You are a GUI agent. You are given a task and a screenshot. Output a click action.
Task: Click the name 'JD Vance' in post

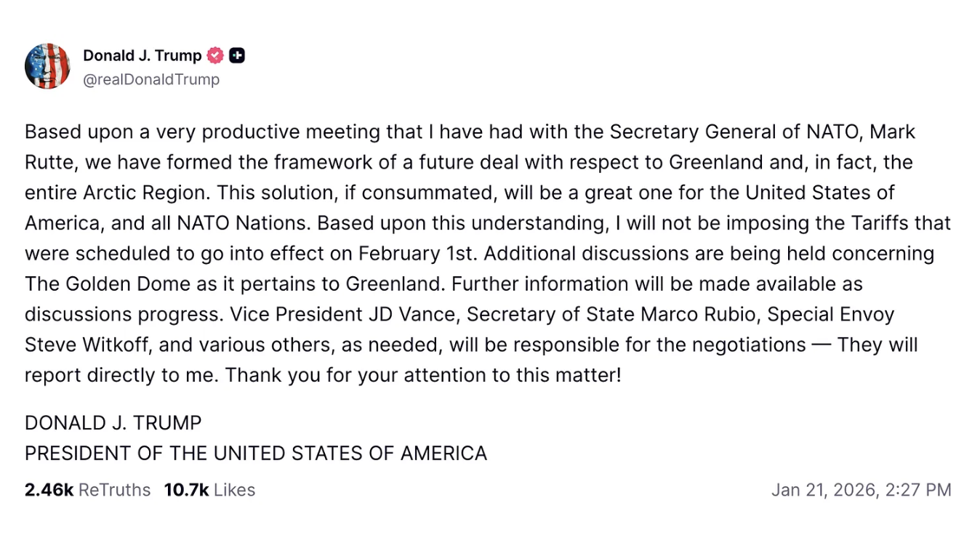[x=409, y=315]
